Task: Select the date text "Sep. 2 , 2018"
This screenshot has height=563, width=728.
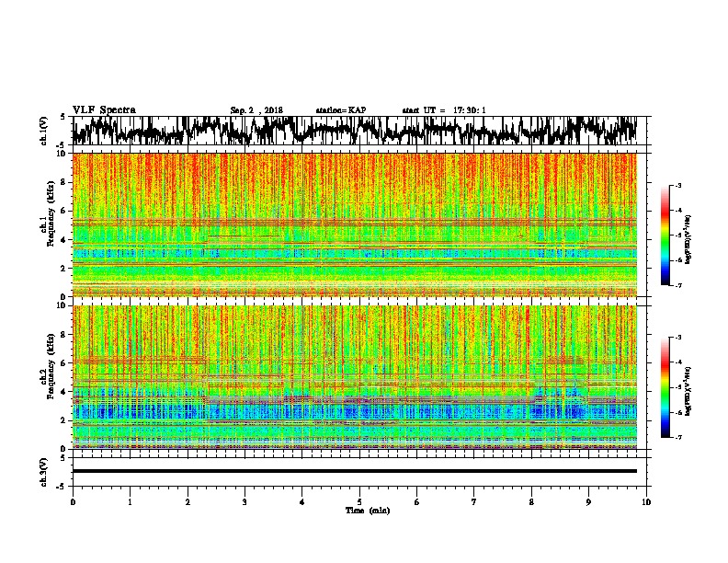Action: 256,110
